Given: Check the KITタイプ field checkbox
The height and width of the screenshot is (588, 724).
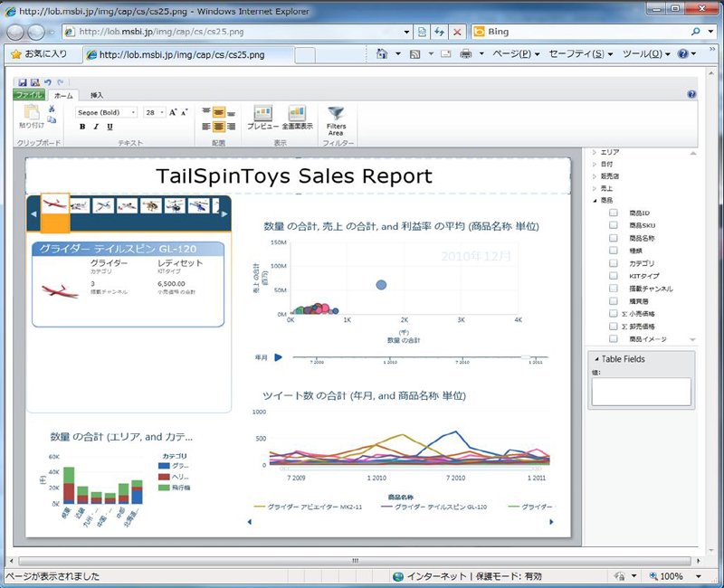Looking at the screenshot, I should coord(614,276).
